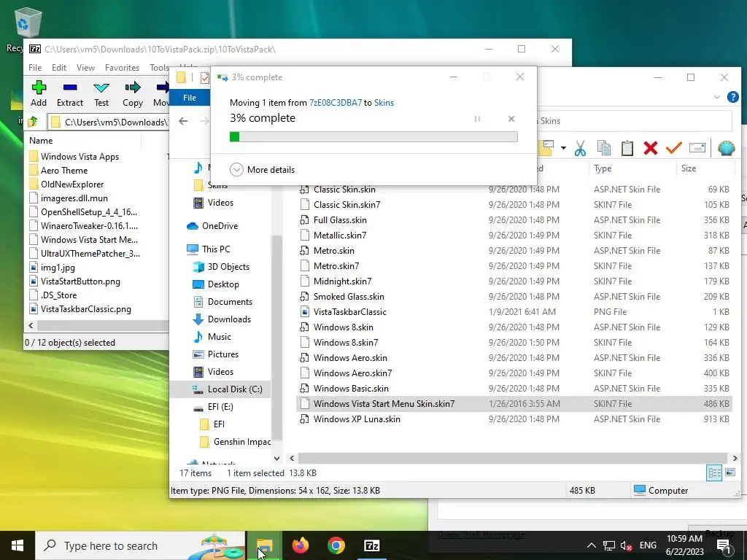Select OneDrive in navigation pane
This screenshot has width=747, height=560.
coord(220,226)
